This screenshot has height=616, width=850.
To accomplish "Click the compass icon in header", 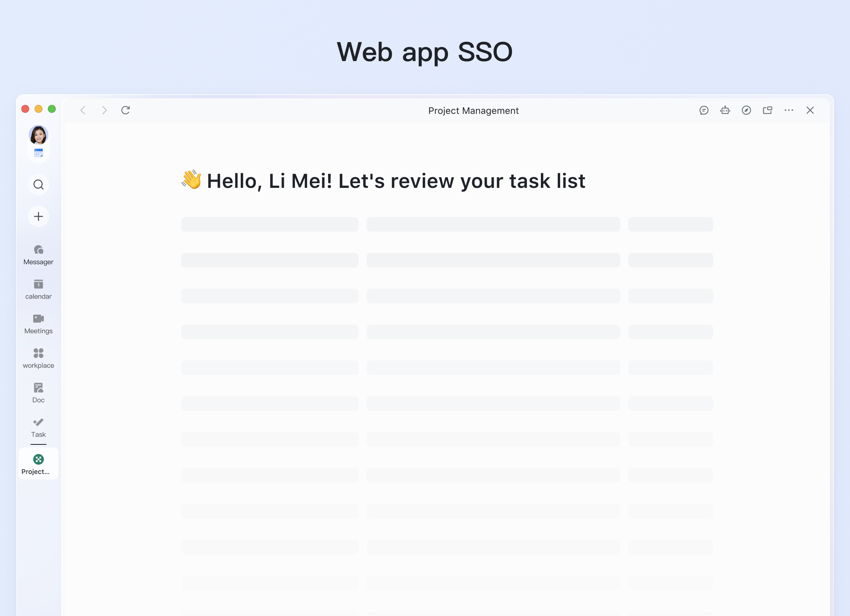I will click(x=746, y=110).
